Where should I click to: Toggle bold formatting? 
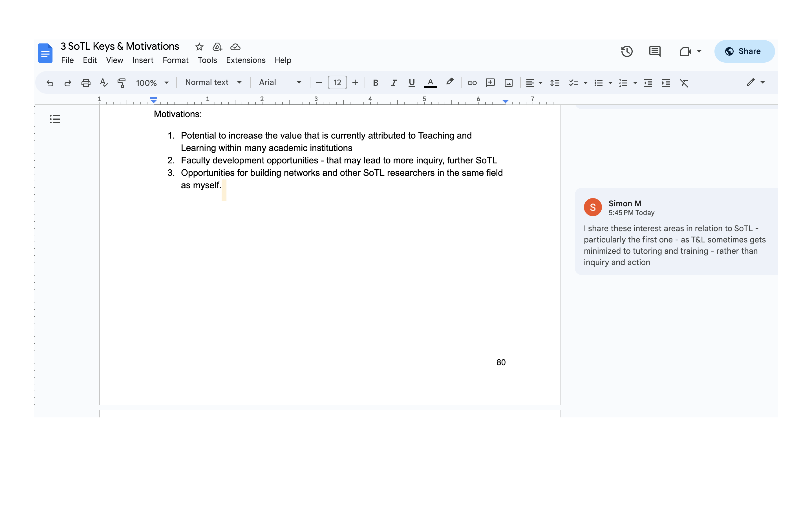[x=376, y=83]
